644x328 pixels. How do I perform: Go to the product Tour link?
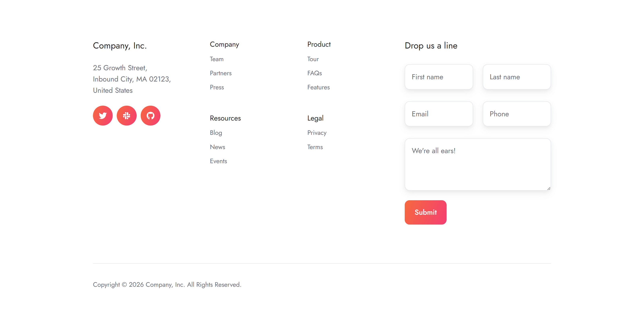(313, 59)
